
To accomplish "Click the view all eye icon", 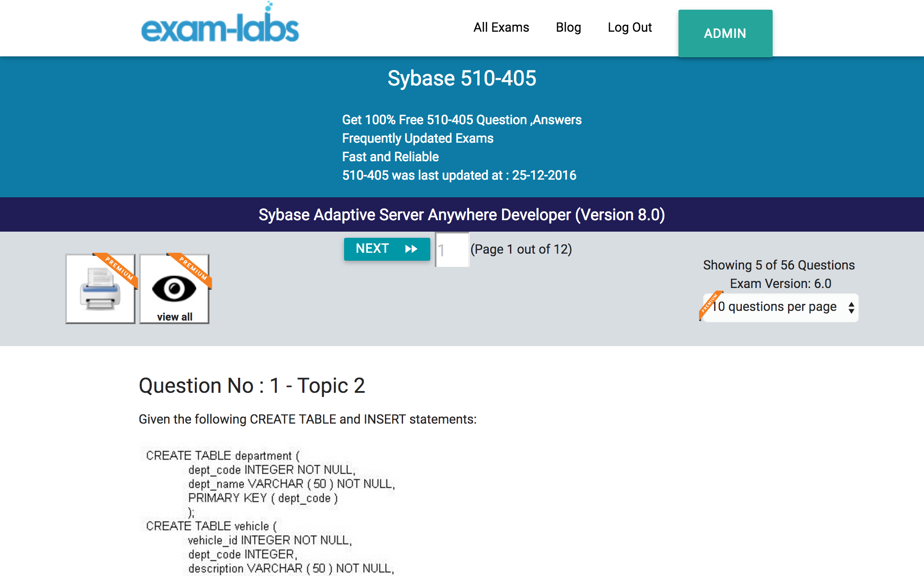I will (174, 289).
